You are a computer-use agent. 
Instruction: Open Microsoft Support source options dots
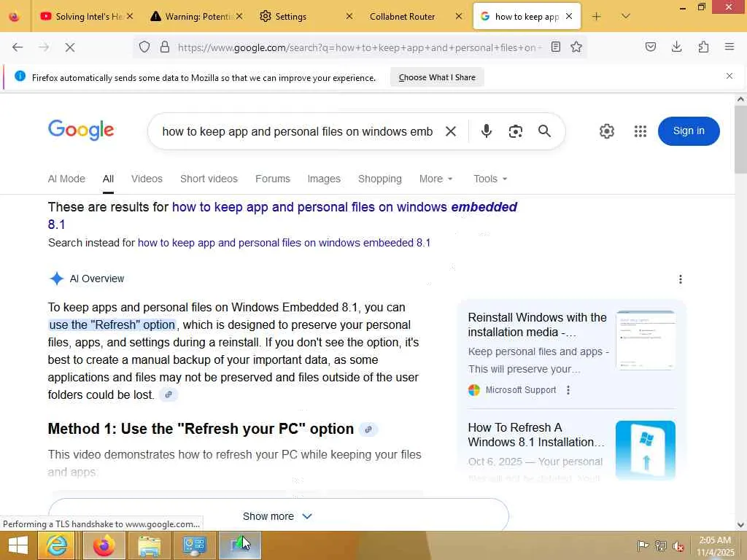click(x=568, y=390)
